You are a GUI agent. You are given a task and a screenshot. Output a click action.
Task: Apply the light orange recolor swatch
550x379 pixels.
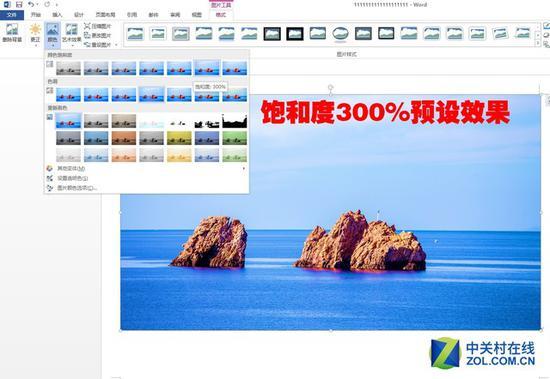pyautogui.click(x=123, y=155)
